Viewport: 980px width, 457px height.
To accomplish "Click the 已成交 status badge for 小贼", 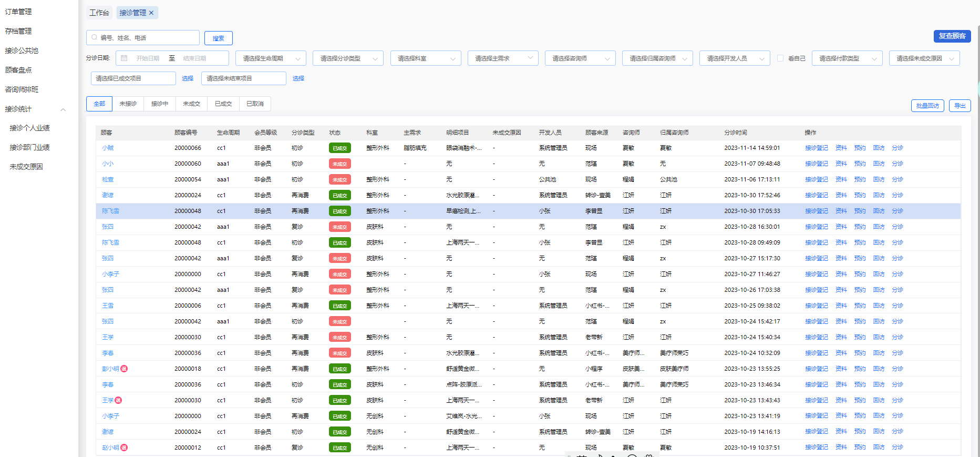I will (339, 148).
